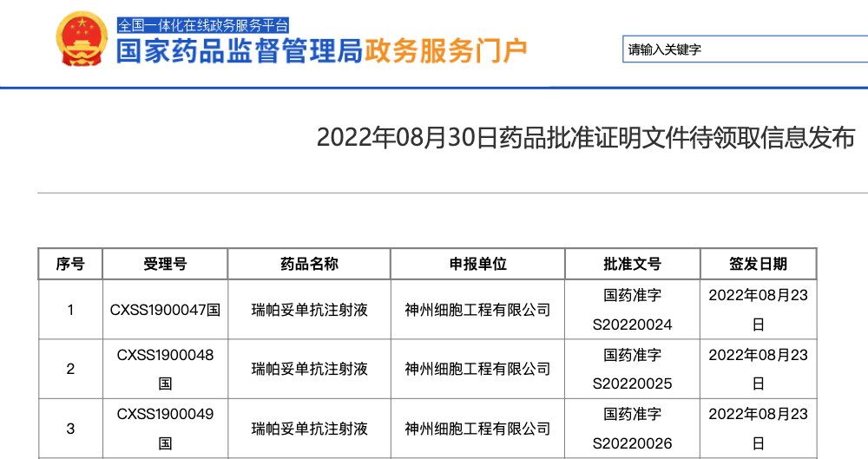
Task: Select issue date 2022年08月23日 in row 3
Action: coord(759,429)
